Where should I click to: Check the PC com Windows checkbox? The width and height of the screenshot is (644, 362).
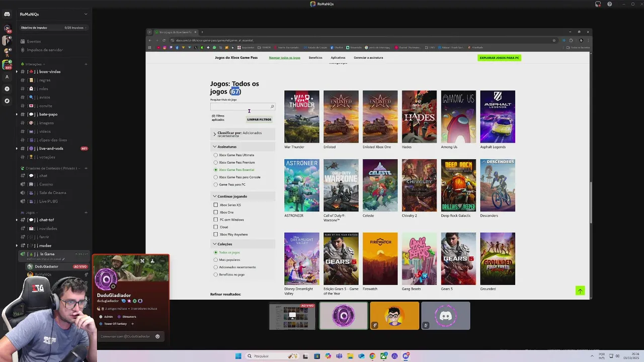tap(216, 220)
